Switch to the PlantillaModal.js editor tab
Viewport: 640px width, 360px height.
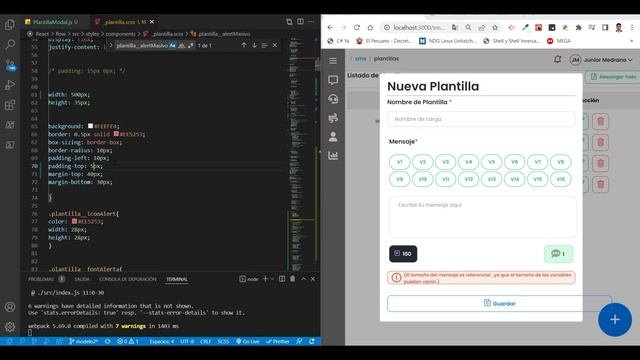[55, 22]
